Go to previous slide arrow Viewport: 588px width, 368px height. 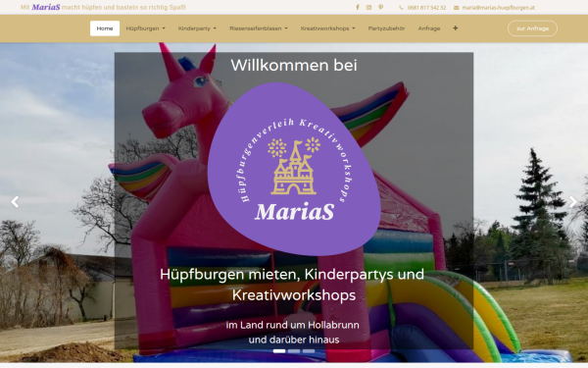pos(15,202)
